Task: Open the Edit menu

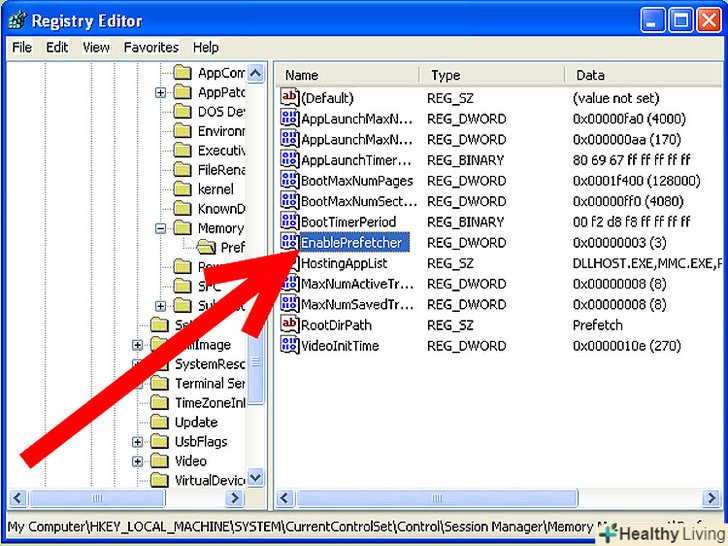Action: coord(57,47)
